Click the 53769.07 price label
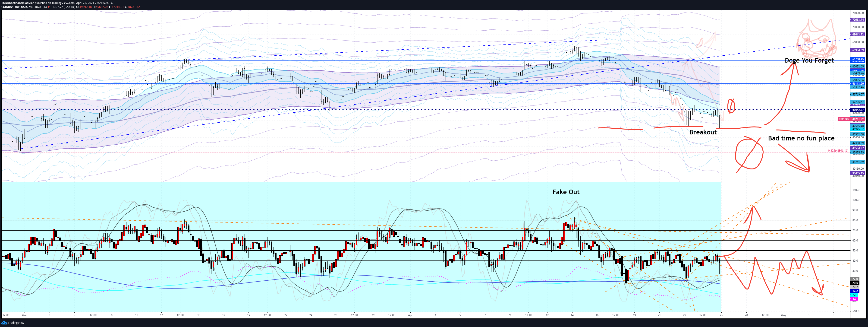Image resolution: width=868 pixels, height=327 pixels. (x=858, y=94)
